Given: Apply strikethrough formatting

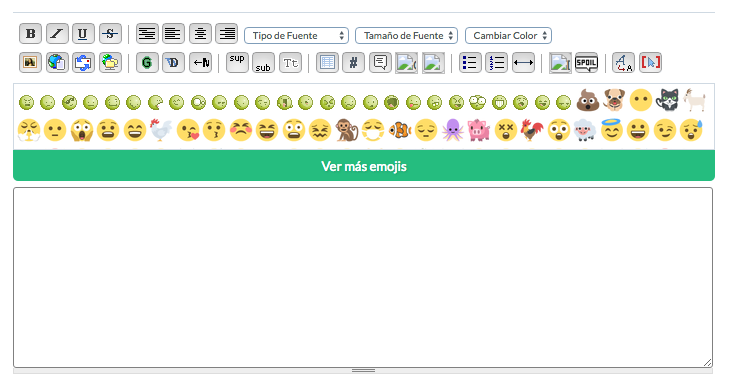Looking at the screenshot, I should tap(110, 34).
